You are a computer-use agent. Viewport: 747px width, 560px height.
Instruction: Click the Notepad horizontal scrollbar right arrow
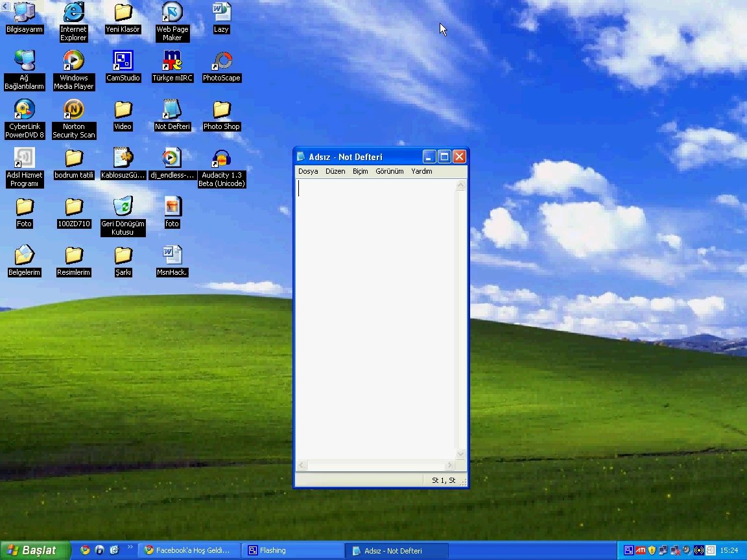(450, 465)
